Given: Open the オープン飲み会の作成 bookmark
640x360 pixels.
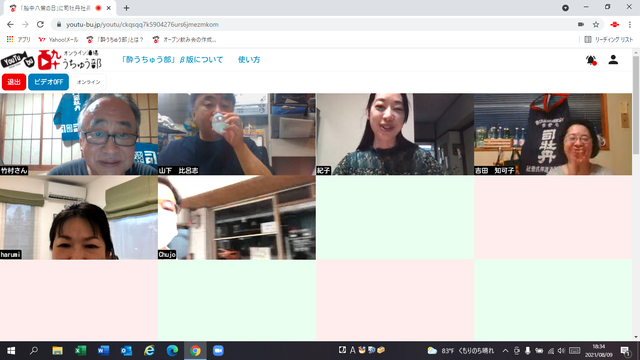Looking at the screenshot, I should (184, 40).
